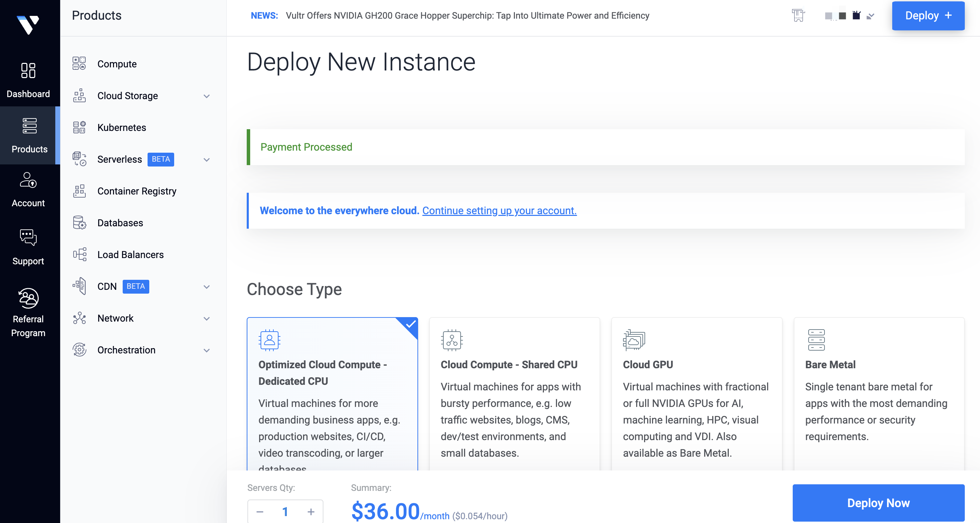Open the account dropdown arrow in header
Image resolution: width=980 pixels, height=523 pixels.
(x=870, y=16)
